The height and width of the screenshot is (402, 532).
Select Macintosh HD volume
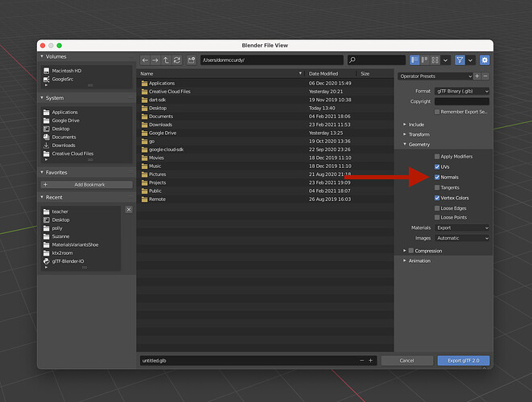point(86,71)
